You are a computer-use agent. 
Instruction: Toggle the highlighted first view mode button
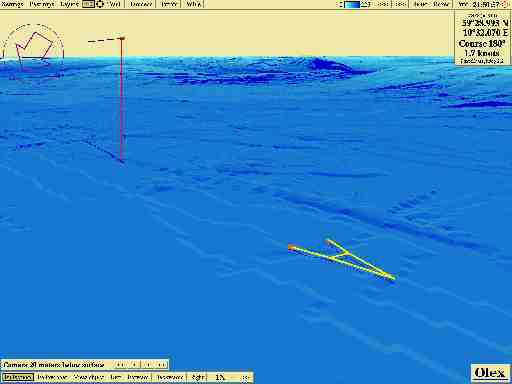coord(18,377)
